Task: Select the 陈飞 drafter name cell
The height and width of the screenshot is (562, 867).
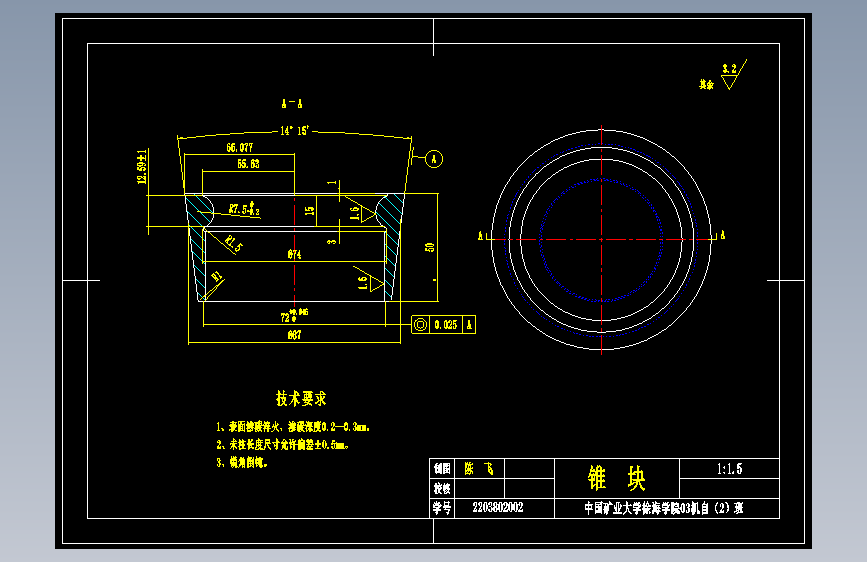Action: 479,469
